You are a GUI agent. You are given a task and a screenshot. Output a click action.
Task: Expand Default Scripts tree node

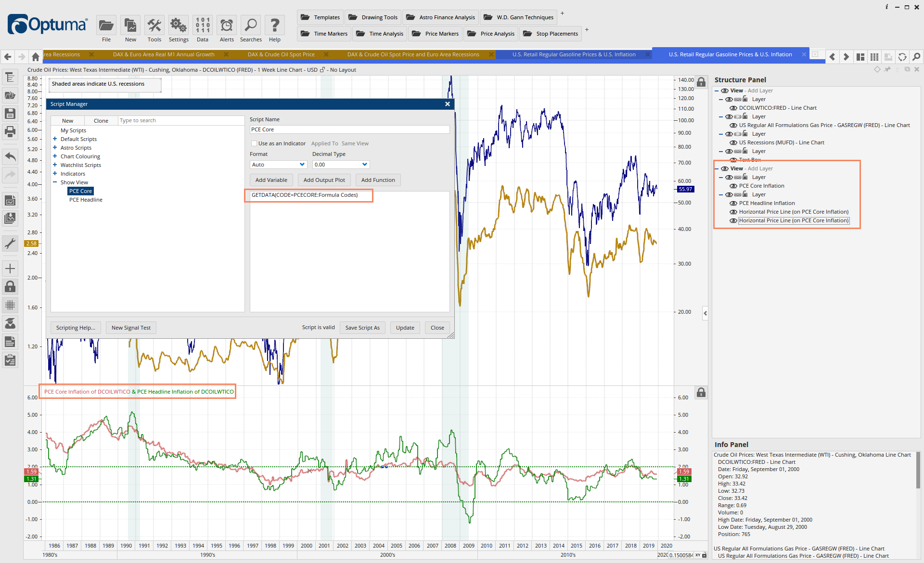click(x=55, y=139)
